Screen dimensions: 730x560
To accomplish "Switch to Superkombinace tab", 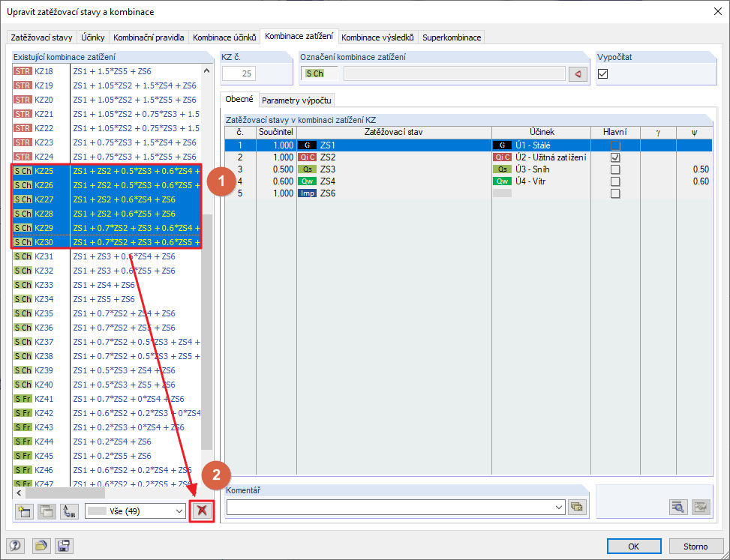I will point(452,37).
